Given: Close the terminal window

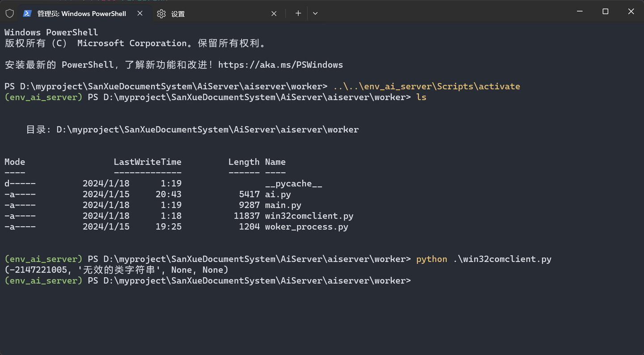Looking at the screenshot, I should coord(631,11).
